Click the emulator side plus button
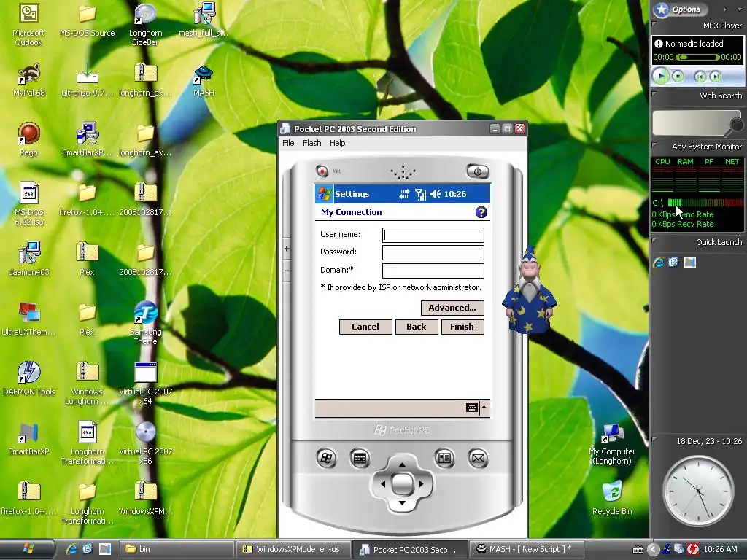 (x=286, y=249)
